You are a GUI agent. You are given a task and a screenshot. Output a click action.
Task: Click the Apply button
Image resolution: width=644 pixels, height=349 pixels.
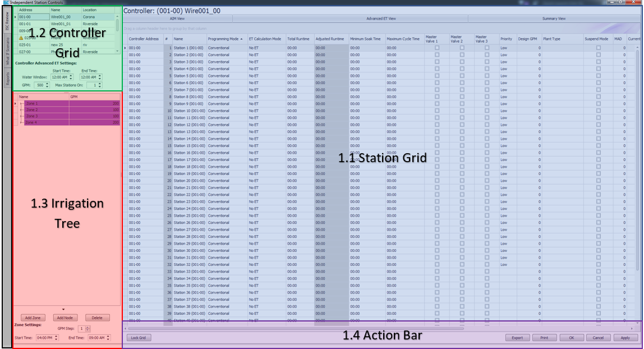[625, 338]
